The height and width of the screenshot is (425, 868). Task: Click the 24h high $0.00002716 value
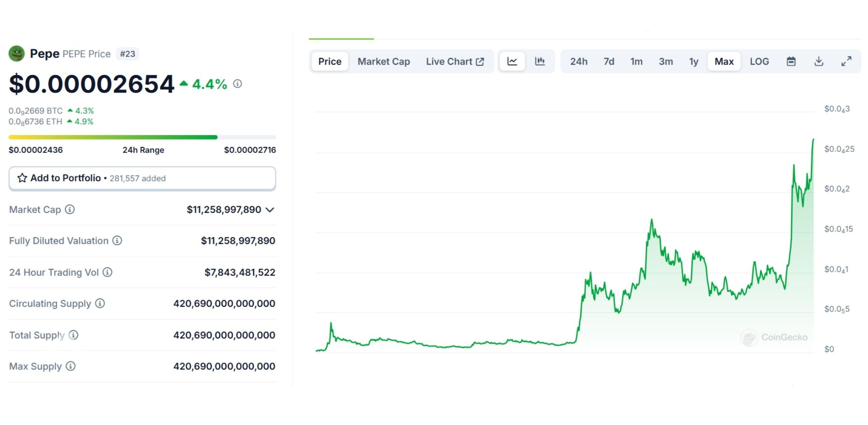250,150
